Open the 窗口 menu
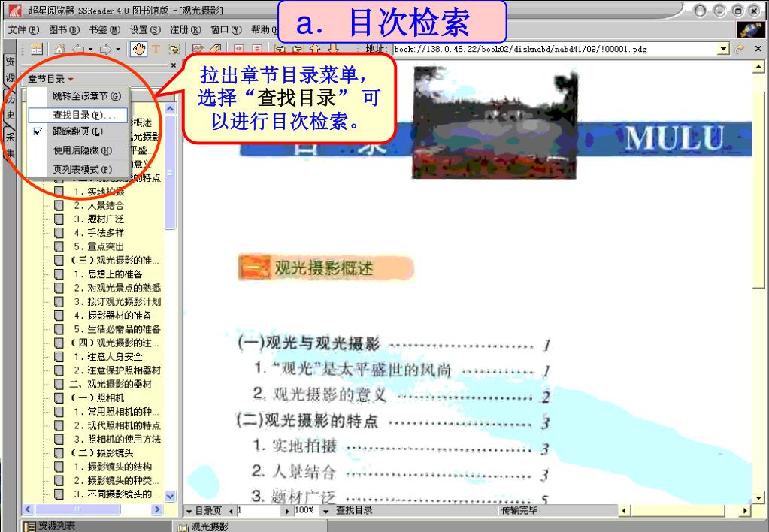This screenshot has width=769, height=532. [x=226, y=30]
